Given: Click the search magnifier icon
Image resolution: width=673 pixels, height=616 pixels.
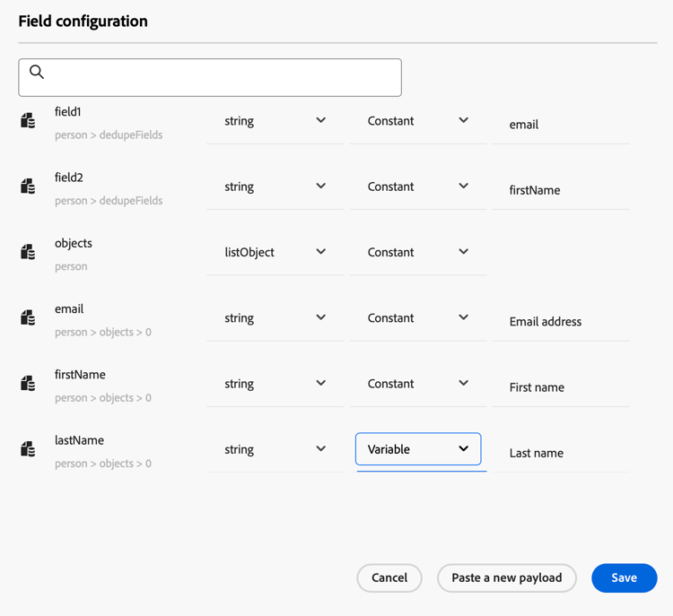Looking at the screenshot, I should (x=37, y=72).
